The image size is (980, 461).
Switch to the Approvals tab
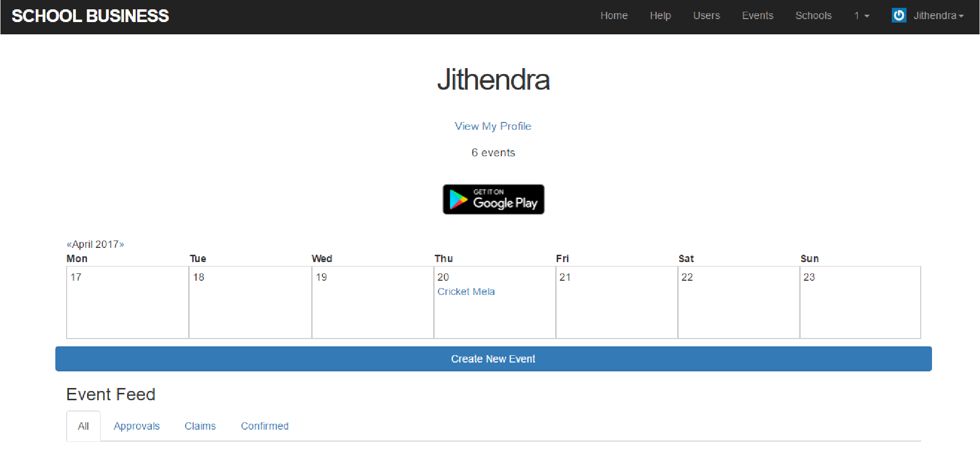136,426
